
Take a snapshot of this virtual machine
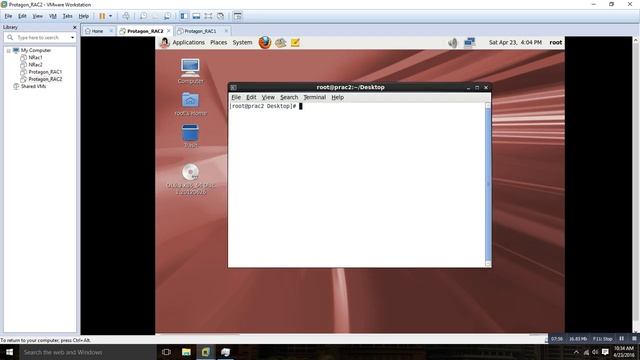click(143, 16)
